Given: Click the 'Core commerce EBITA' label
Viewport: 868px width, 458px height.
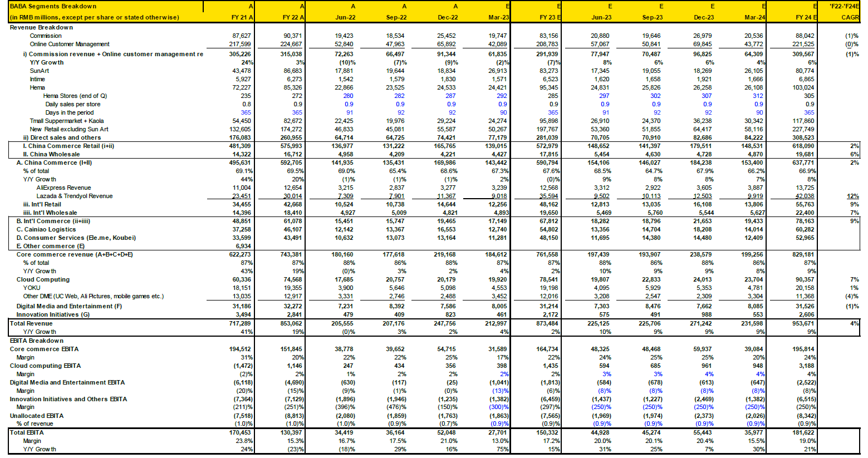Looking at the screenshot, I should click(44, 349).
